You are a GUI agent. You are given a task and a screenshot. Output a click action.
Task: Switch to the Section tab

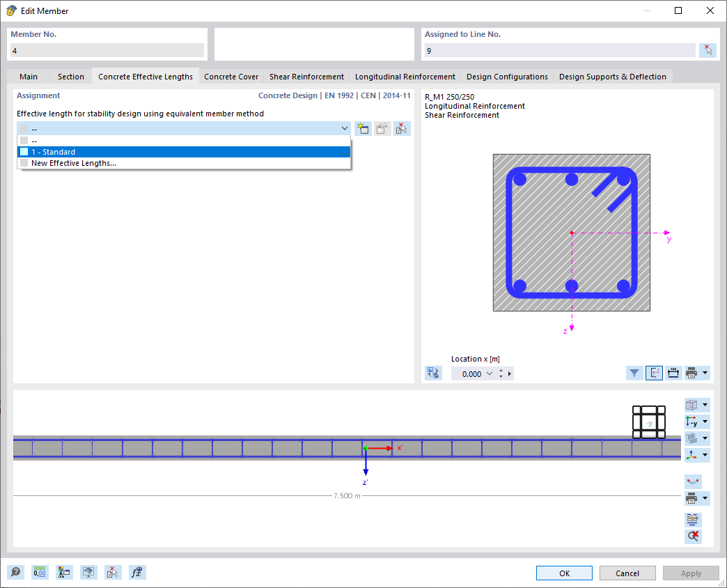point(71,77)
